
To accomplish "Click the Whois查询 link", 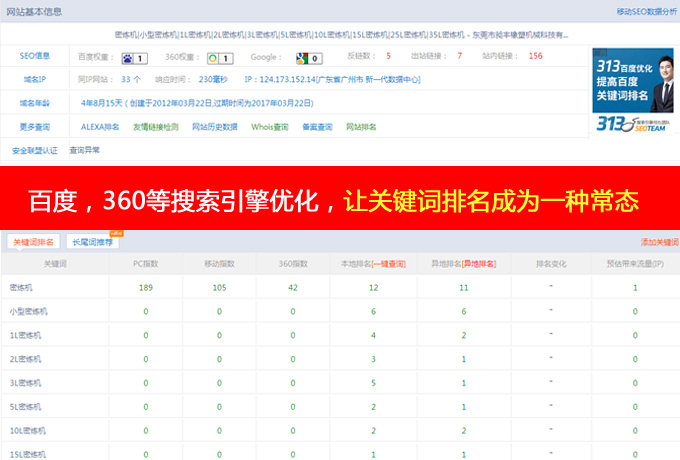I will (x=268, y=127).
